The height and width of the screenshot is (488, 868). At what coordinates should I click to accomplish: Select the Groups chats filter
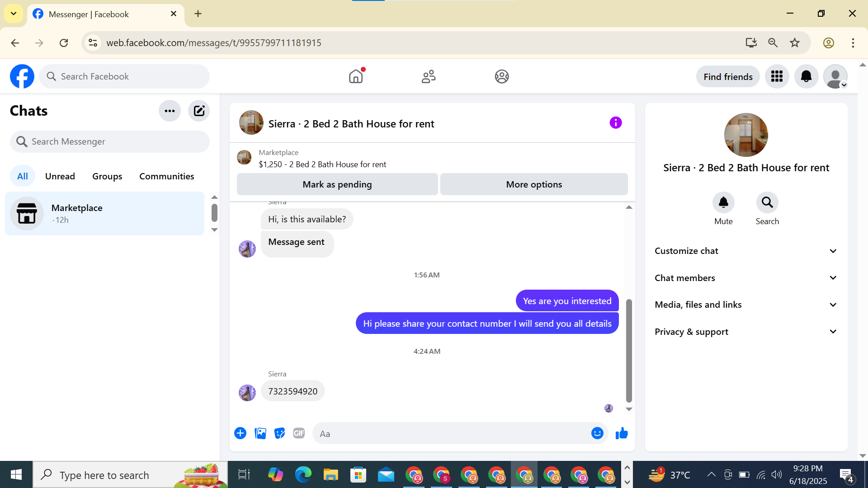click(107, 176)
